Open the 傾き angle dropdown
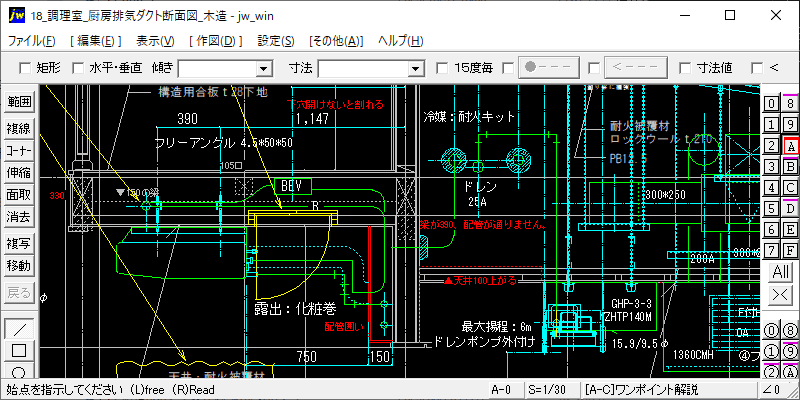 click(264, 68)
